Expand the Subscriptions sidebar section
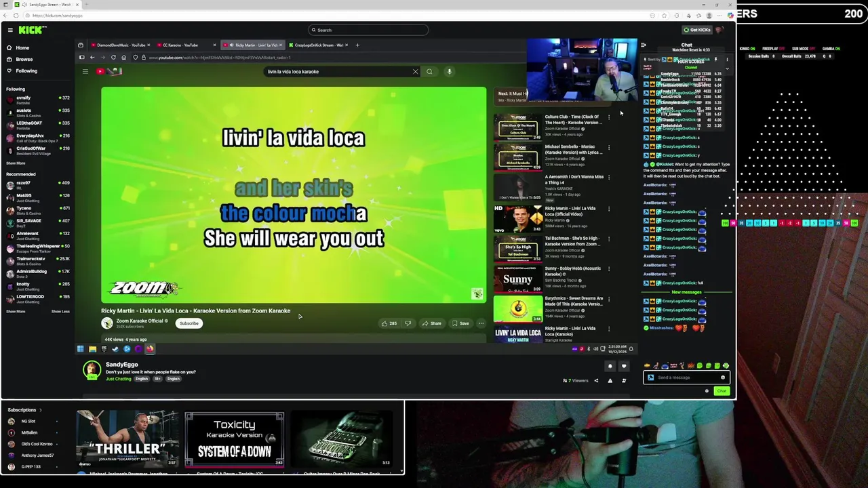868x488 pixels. point(24,410)
